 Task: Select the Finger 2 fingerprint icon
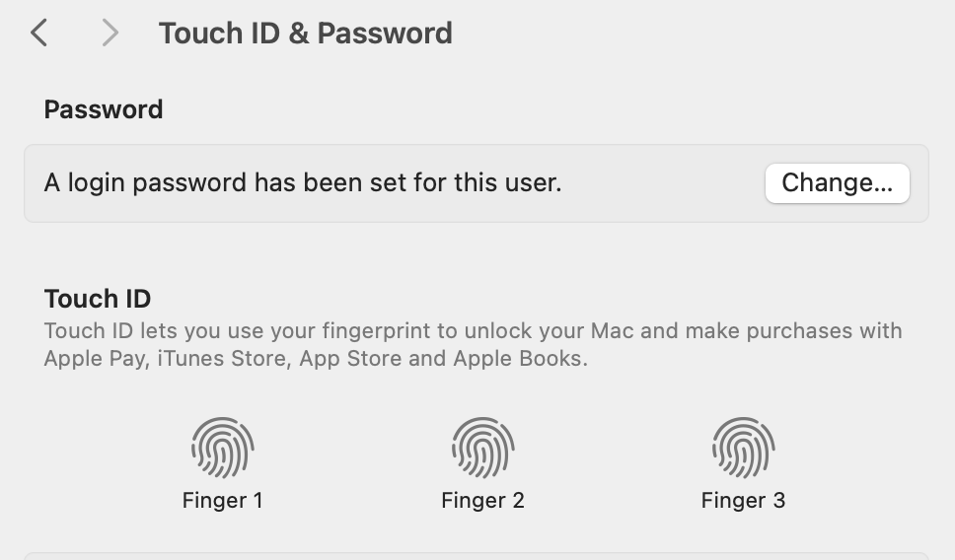(x=482, y=448)
